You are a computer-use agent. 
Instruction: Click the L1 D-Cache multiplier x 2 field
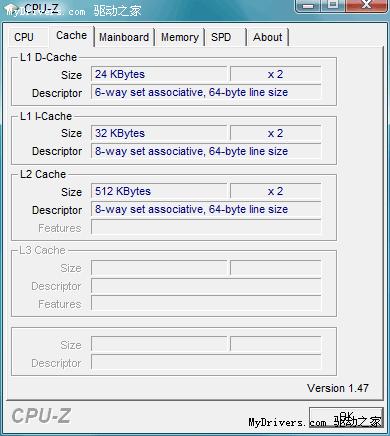pos(275,74)
